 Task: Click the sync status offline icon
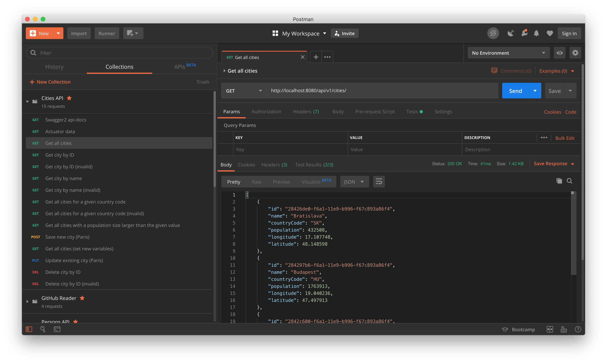pos(493,33)
